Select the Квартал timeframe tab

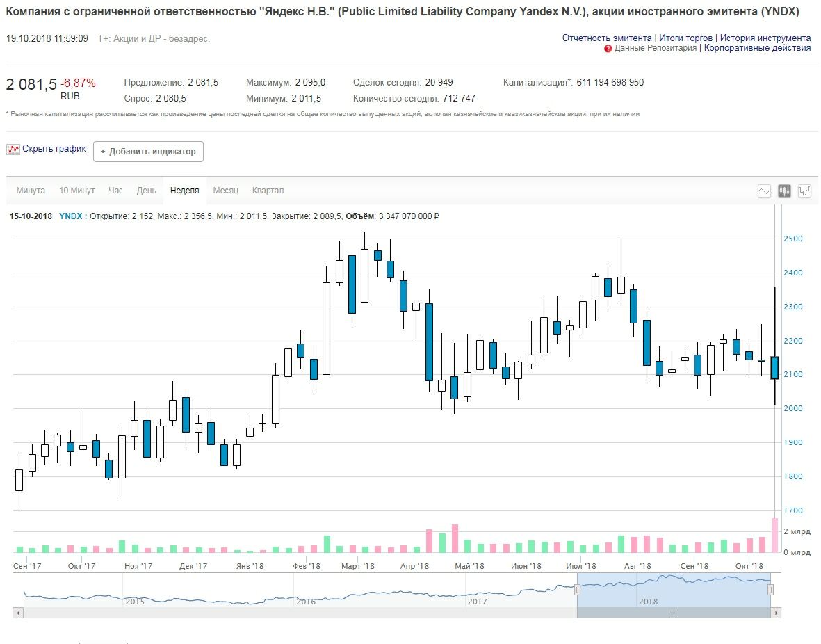[x=268, y=191]
